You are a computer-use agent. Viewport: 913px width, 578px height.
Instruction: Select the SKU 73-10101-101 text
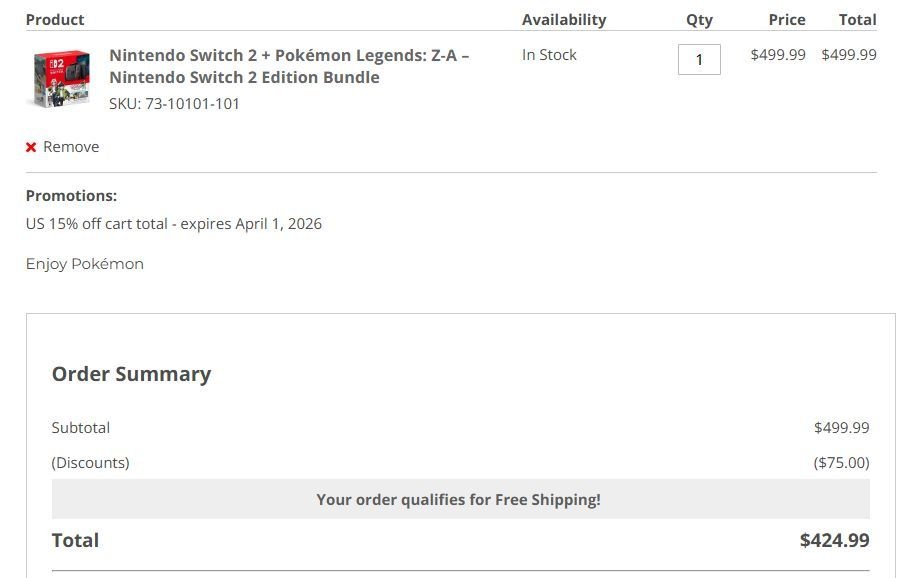(x=174, y=103)
